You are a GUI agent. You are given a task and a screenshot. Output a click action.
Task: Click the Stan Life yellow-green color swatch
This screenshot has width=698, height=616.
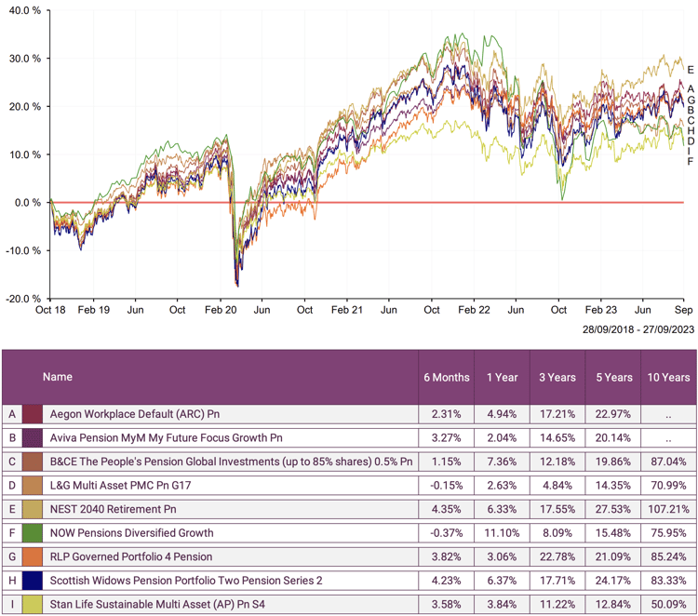coord(32,605)
